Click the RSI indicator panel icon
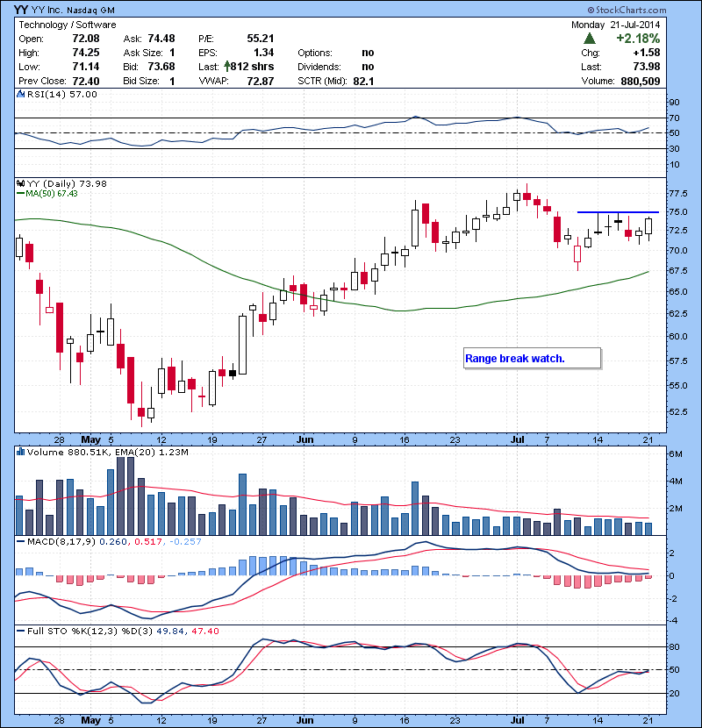 (20, 94)
